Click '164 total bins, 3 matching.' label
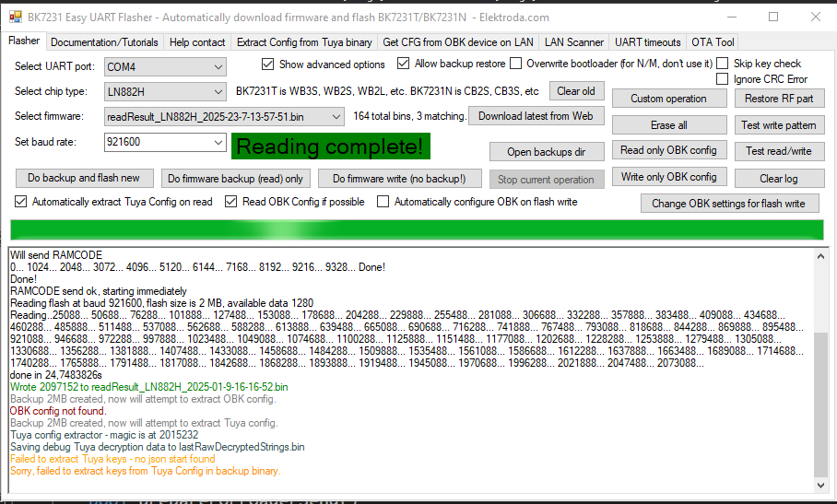The image size is (837, 504). pos(410,116)
